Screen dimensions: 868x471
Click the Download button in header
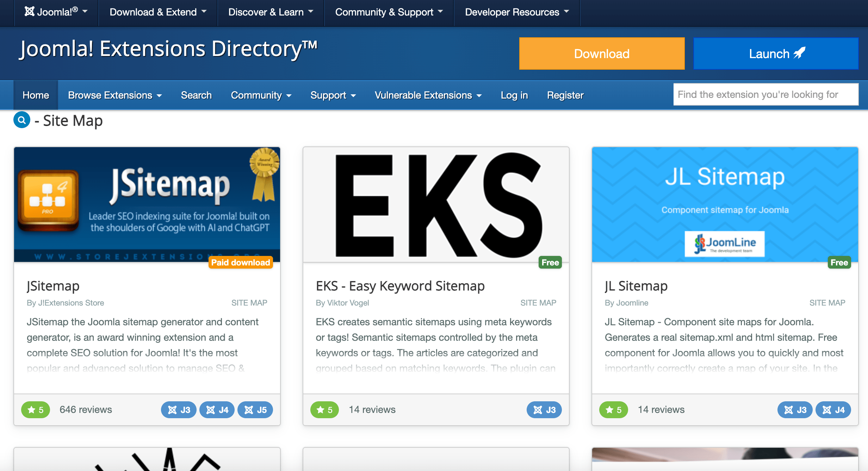[x=602, y=54]
